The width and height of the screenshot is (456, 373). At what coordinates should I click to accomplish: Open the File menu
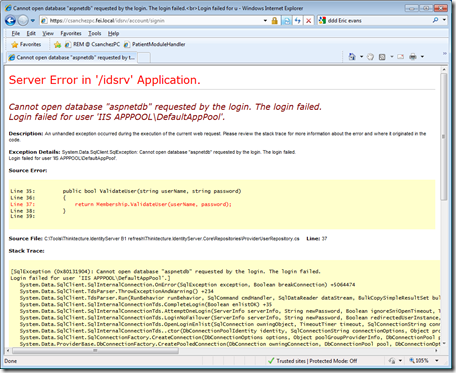(16, 33)
